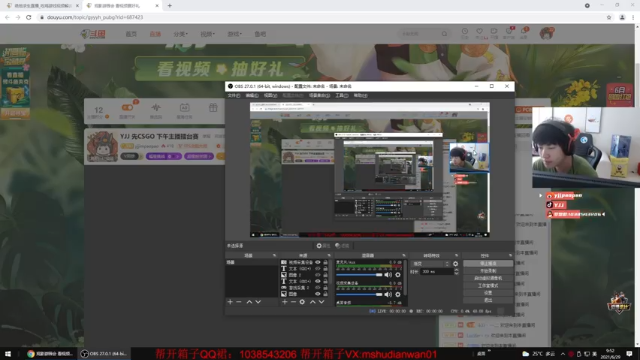Switch to OBS 27.0.1 on the taskbar
640x360 pixels.
104,353
